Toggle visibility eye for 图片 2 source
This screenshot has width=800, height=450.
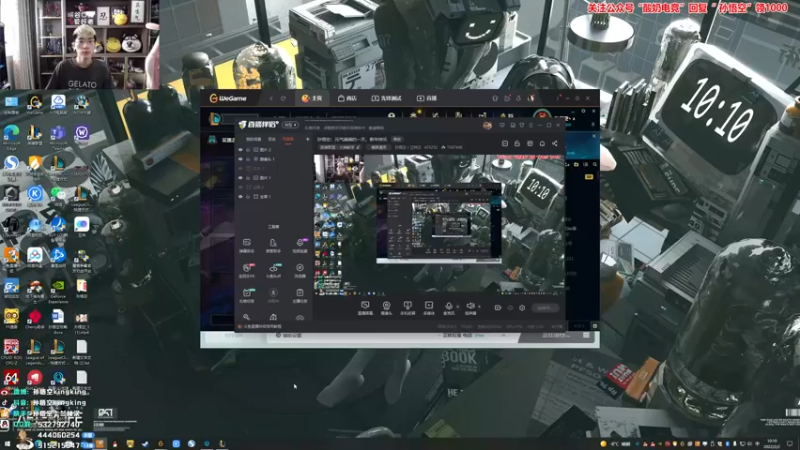pyautogui.click(x=241, y=150)
